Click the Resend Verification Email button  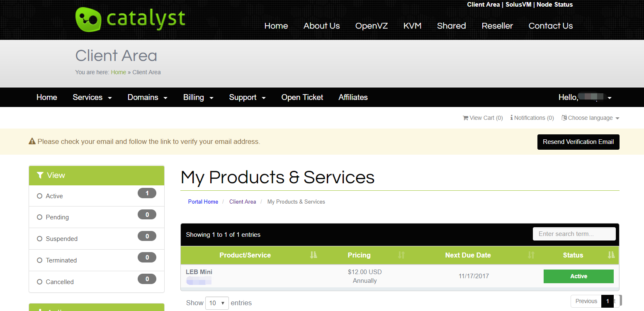point(578,142)
